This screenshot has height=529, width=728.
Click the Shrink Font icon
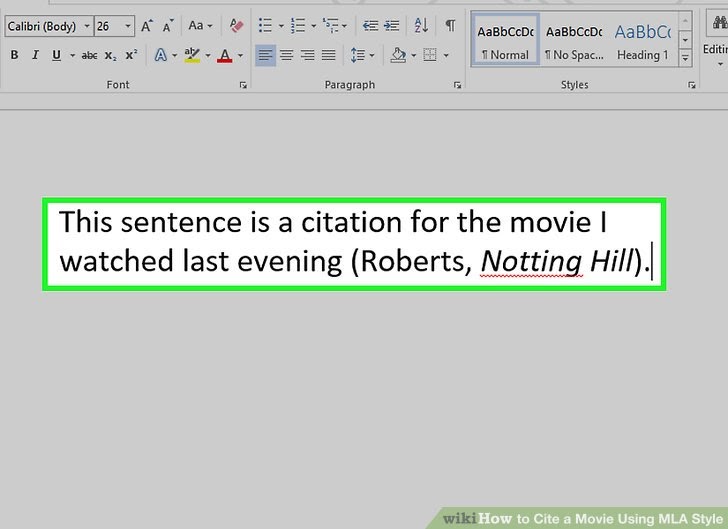tap(168, 26)
